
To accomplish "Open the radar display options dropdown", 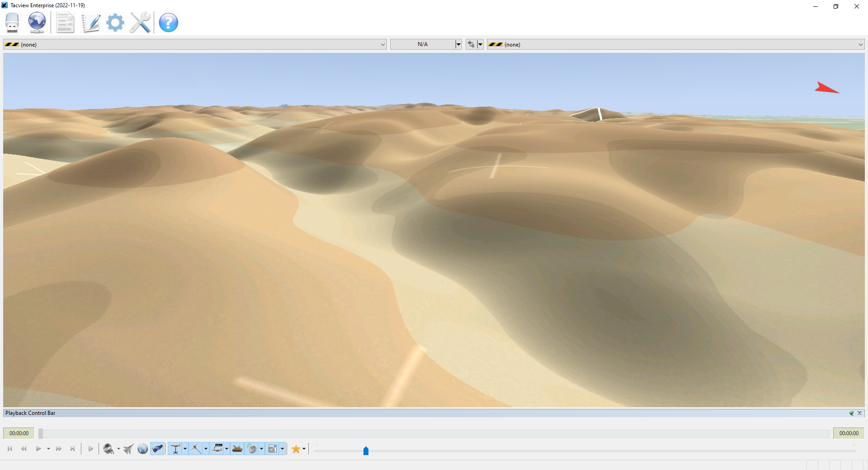I will click(261, 449).
